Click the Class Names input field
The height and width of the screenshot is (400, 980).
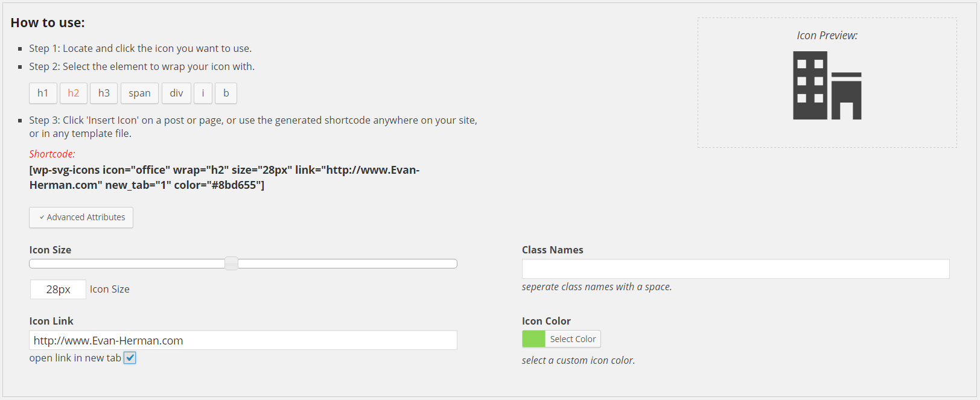[x=735, y=268]
